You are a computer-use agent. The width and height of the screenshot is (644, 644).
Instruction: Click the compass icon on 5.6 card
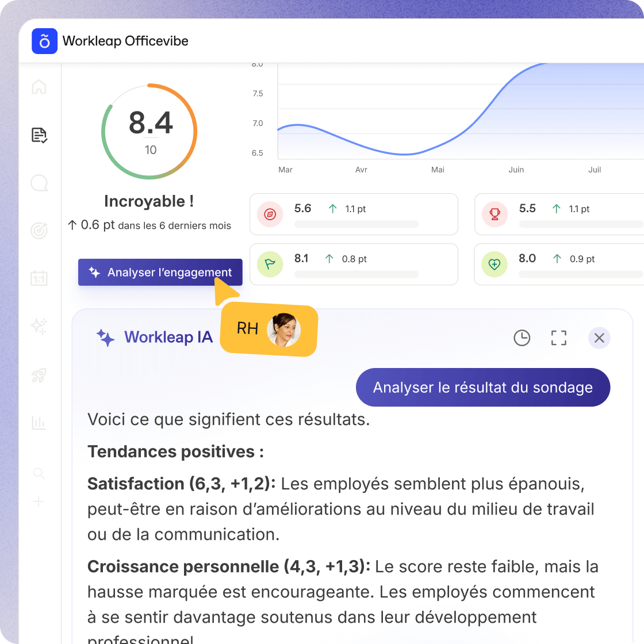point(270,214)
